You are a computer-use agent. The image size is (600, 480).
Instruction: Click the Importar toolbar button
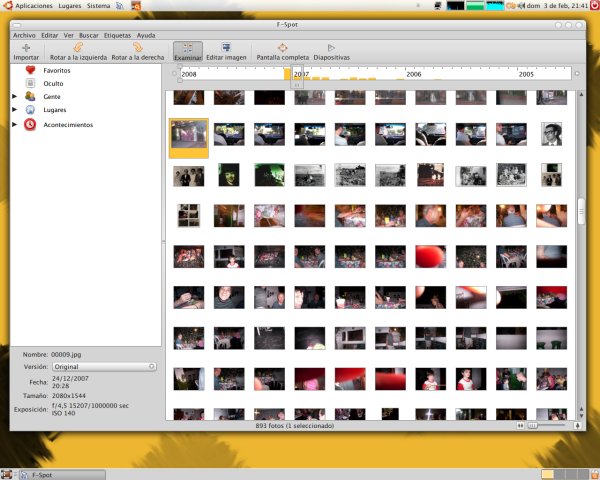26,52
